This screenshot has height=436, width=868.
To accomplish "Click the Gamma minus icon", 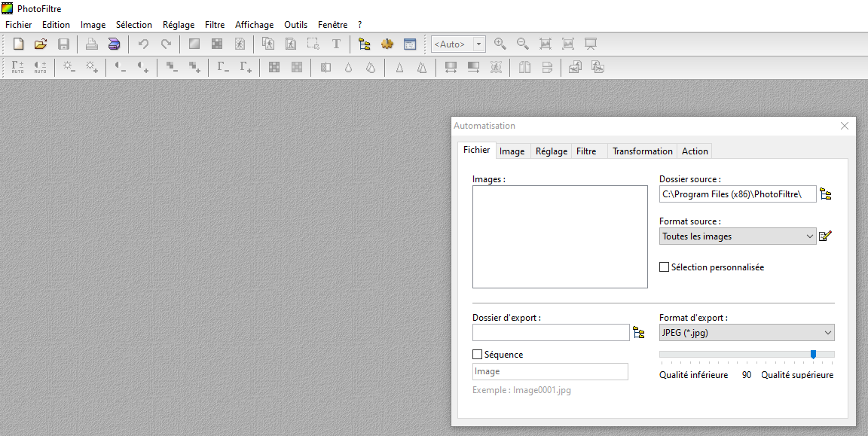I will click(223, 68).
